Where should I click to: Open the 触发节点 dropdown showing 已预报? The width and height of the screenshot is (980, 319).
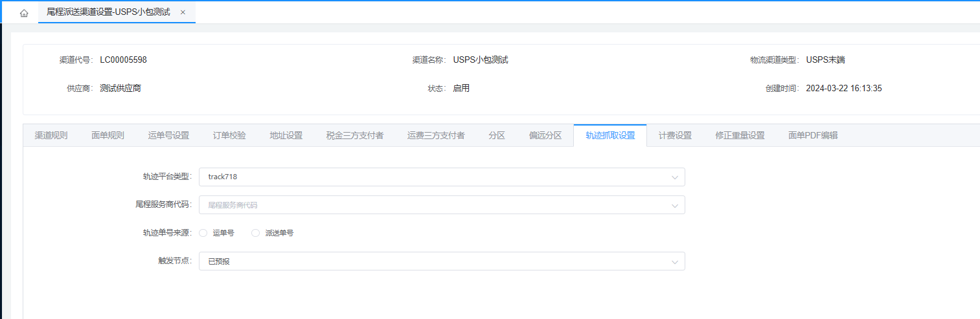(x=442, y=261)
